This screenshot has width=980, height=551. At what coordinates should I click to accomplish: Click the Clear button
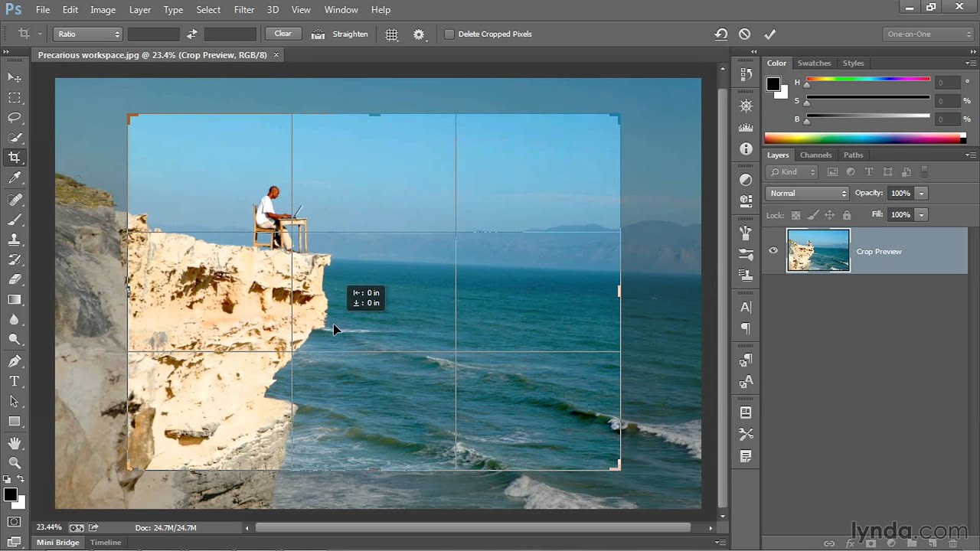point(283,34)
